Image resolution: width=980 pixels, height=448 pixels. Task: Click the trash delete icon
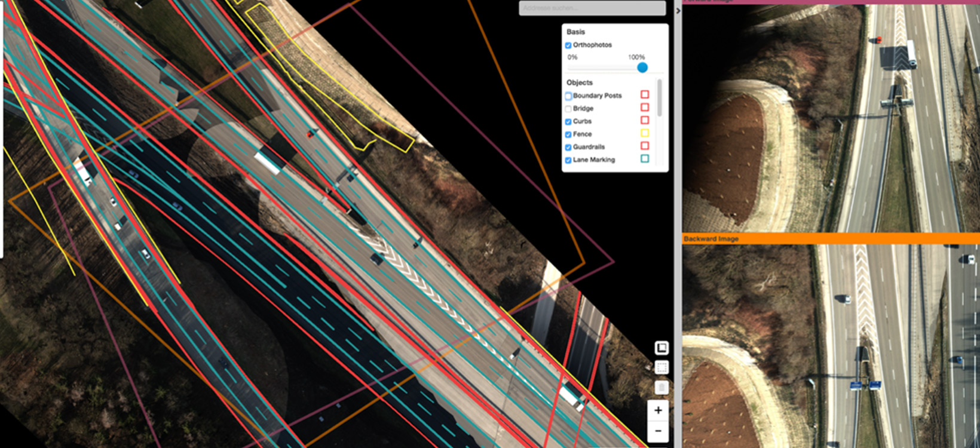661,388
